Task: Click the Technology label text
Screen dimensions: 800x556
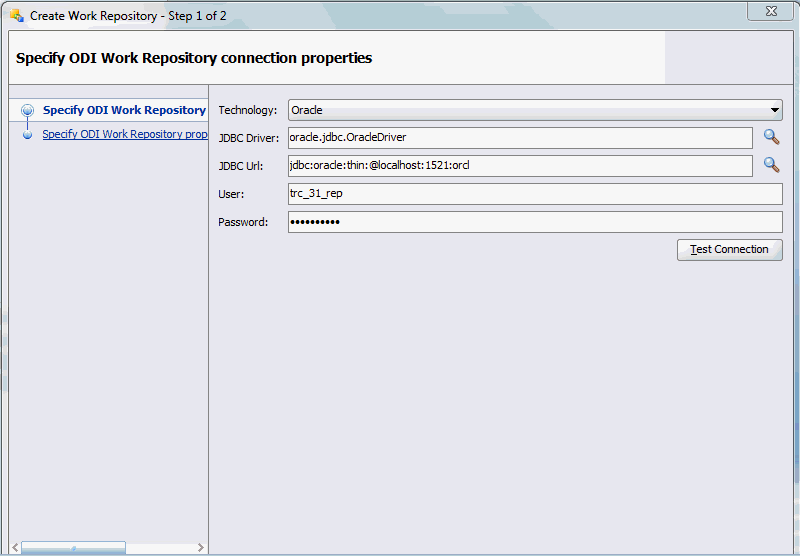Action: (x=247, y=110)
